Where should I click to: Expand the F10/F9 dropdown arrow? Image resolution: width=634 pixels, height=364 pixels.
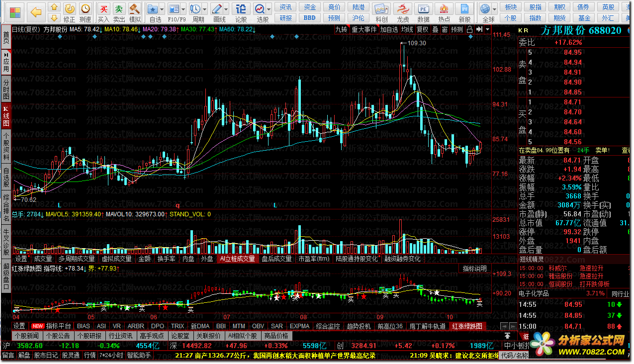(x=184, y=9)
